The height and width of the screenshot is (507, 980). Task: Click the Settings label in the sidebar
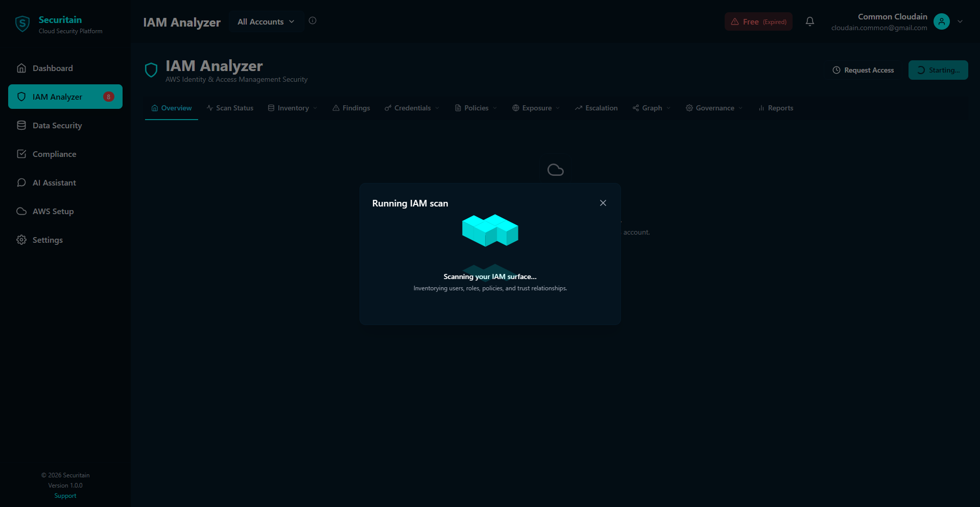point(47,240)
